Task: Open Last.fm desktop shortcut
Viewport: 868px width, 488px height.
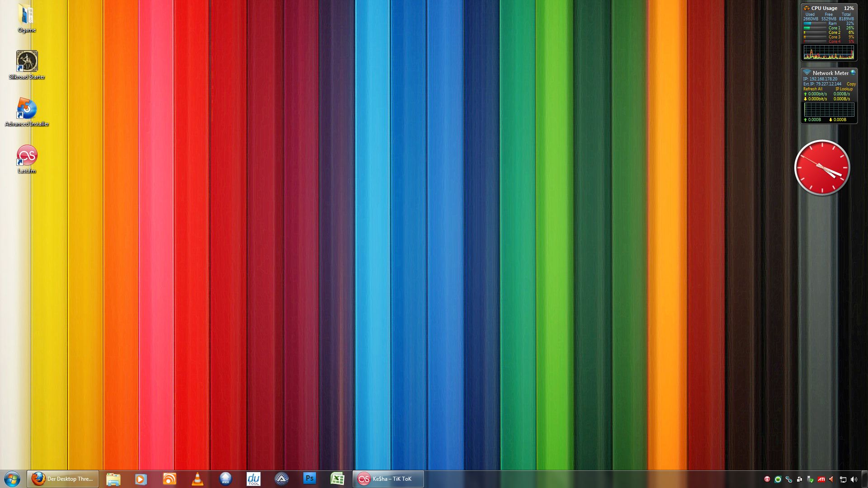Action: point(27,156)
